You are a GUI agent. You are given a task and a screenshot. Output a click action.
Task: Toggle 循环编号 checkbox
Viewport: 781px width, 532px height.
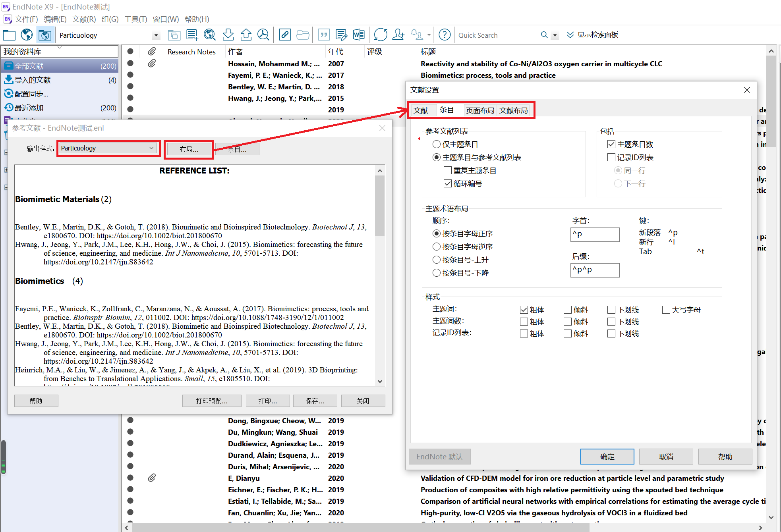pos(448,183)
